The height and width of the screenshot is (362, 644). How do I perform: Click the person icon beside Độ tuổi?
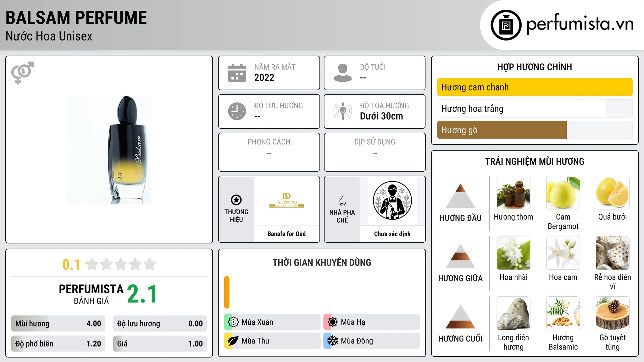click(343, 73)
